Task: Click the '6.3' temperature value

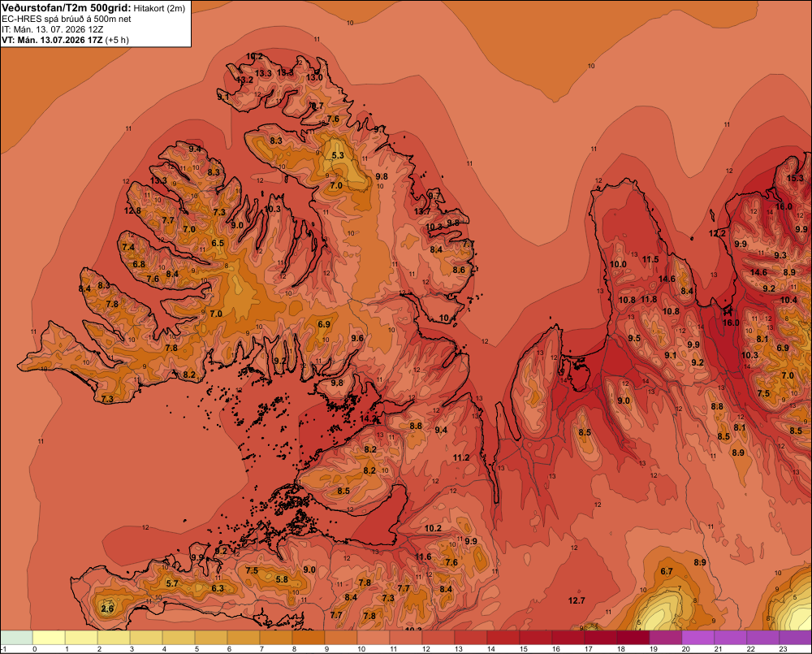Action: point(218,588)
